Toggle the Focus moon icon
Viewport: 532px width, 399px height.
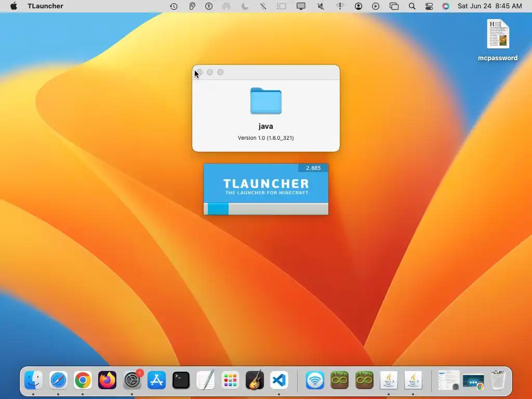[x=245, y=6]
